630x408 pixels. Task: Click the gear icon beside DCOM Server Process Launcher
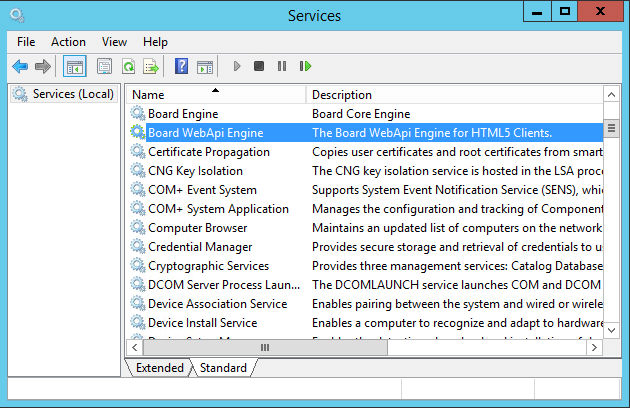(138, 285)
